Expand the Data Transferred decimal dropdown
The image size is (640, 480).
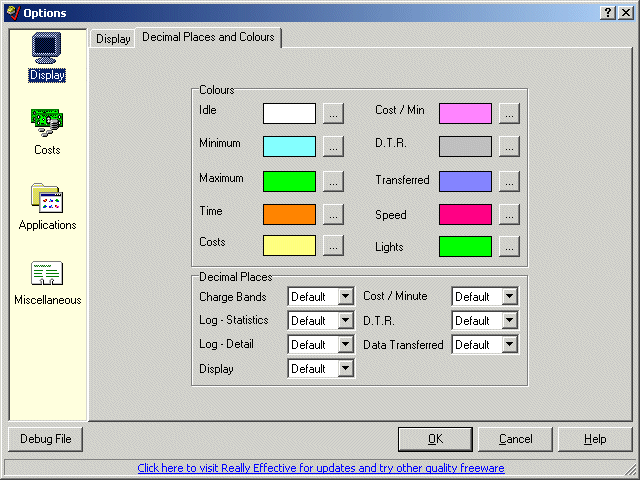click(x=509, y=344)
